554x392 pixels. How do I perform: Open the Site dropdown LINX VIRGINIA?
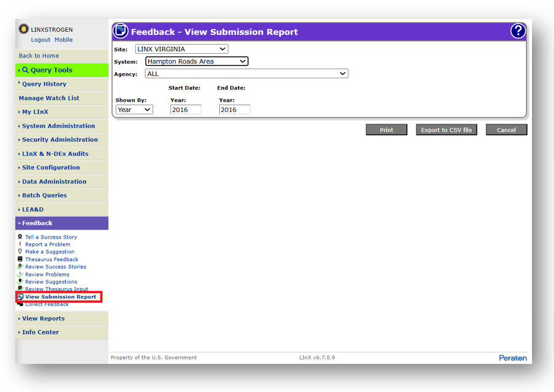point(182,49)
